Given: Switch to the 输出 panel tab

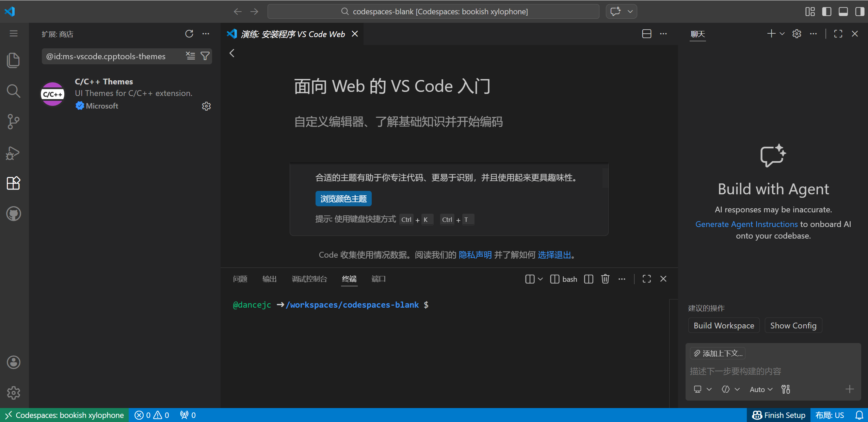Looking at the screenshot, I should (x=269, y=279).
